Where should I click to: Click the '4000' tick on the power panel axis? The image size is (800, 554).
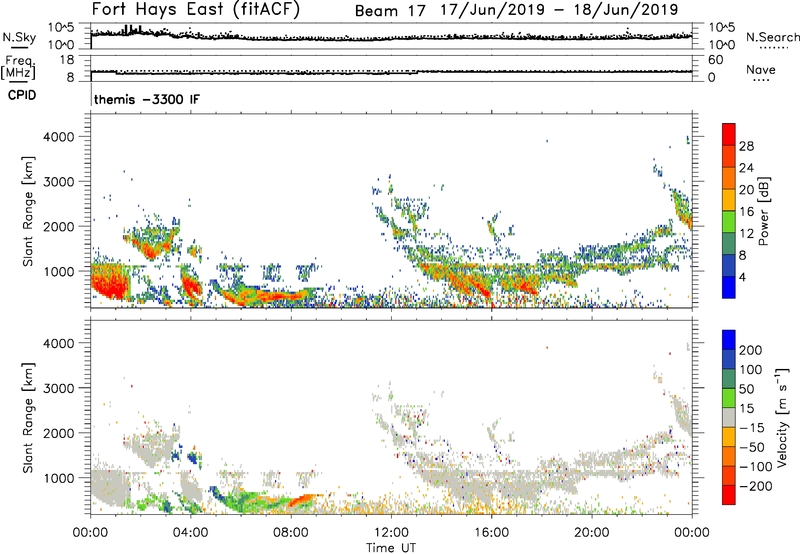(x=58, y=137)
